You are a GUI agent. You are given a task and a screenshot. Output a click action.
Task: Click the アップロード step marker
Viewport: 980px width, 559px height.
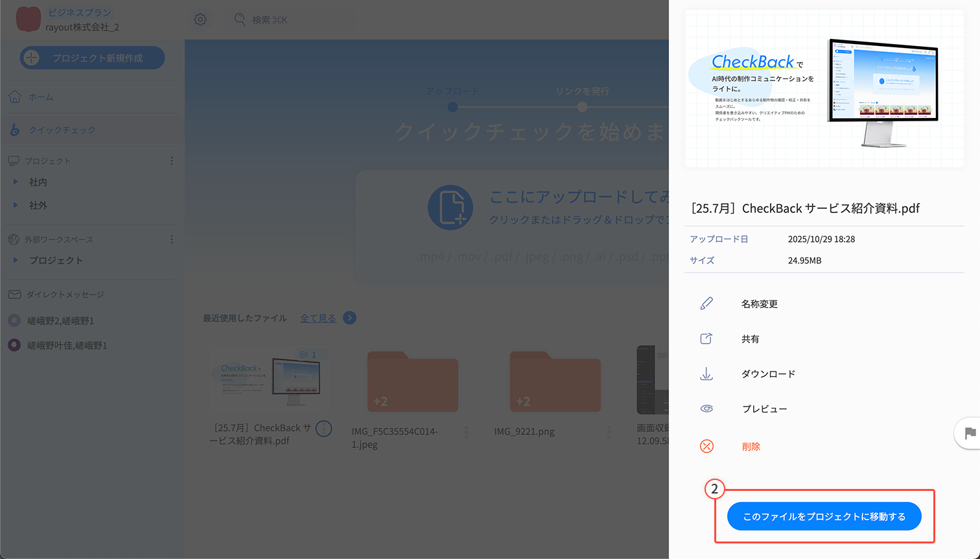pyautogui.click(x=452, y=107)
